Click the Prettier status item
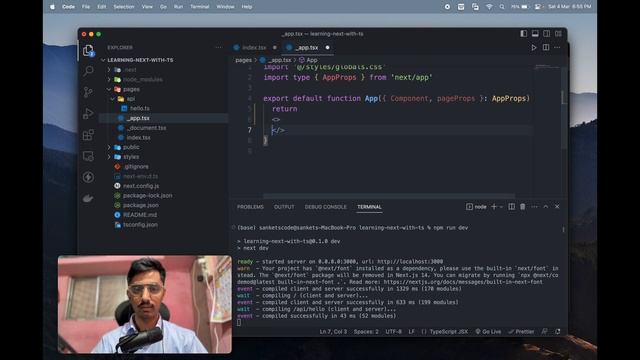 coord(521,332)
